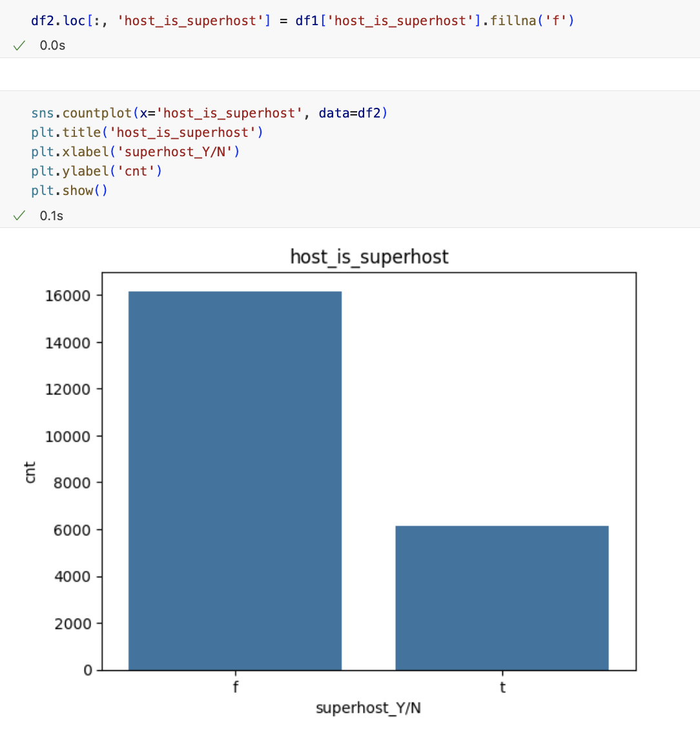
Task: Click the y-axis tick '8000'
Action: click(x=72, y=483)
